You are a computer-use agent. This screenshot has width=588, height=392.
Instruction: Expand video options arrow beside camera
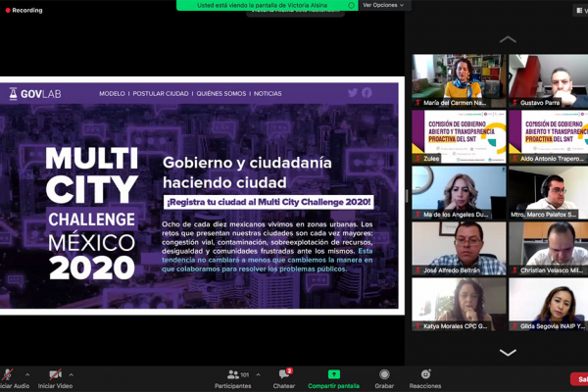pyautogui.click(x=72, y=374)
